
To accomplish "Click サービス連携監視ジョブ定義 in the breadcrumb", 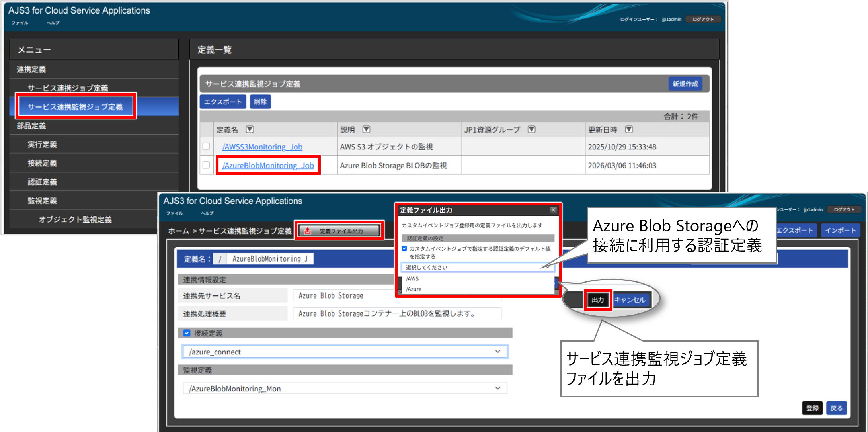I will [x=245, y=231].
